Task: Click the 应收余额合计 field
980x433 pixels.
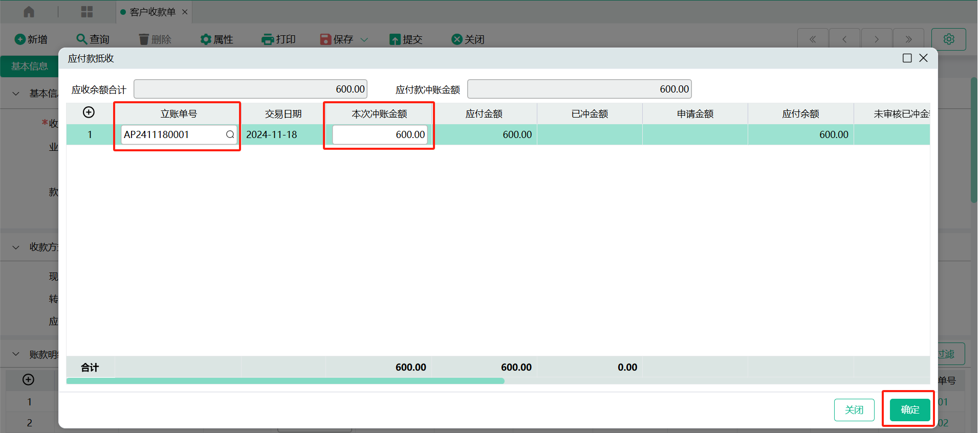Action: pyautogui.click(x=251, y=89)
